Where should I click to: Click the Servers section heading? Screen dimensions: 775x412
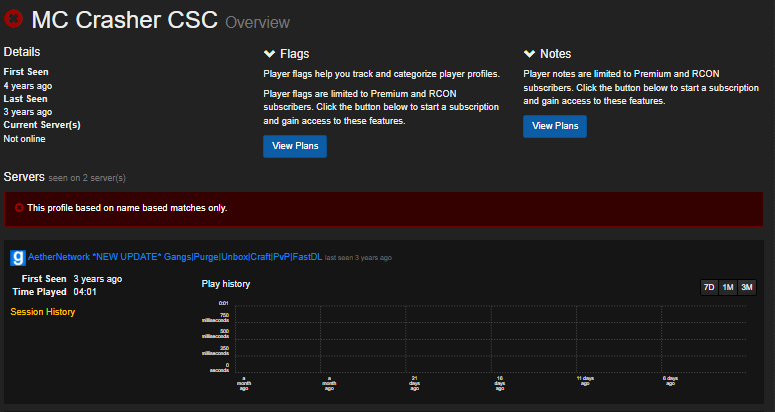pyautogui.click(x=24, y=176)
